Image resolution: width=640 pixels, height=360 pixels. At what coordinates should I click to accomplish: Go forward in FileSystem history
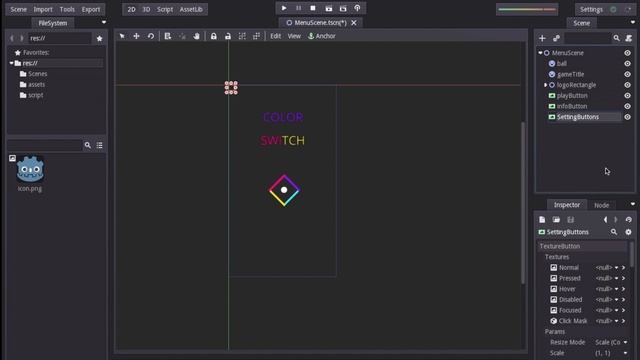[22, 38]
